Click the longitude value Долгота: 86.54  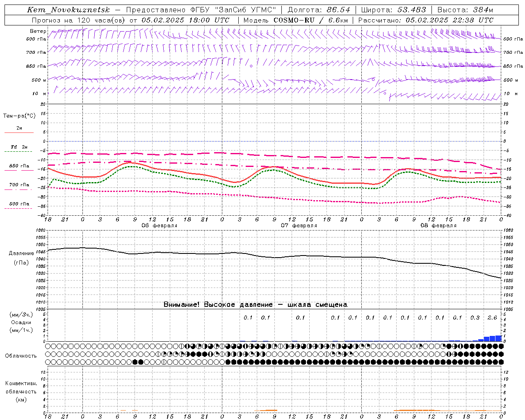tap(319, 10)
